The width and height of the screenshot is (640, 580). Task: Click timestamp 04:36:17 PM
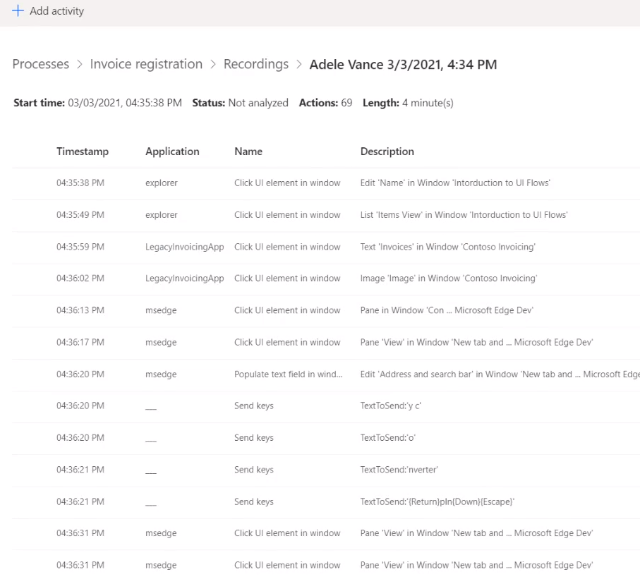click(x=80, y=342)
